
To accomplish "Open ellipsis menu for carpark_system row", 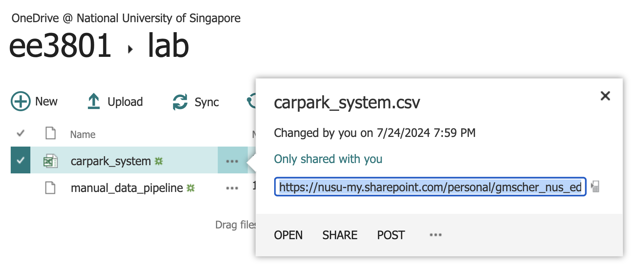I will coord(232,161).
